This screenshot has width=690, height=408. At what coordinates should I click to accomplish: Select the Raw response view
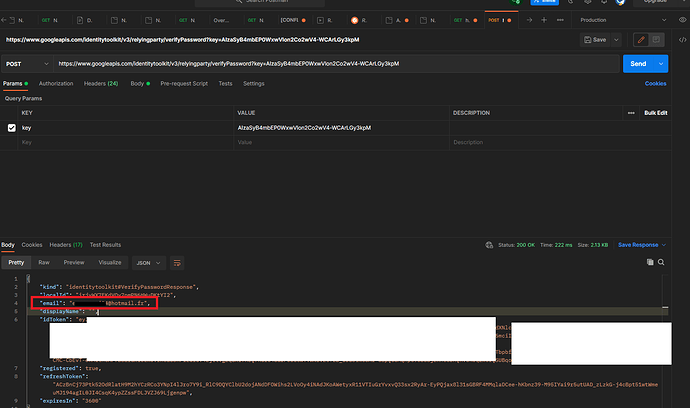tap(44, 263)
